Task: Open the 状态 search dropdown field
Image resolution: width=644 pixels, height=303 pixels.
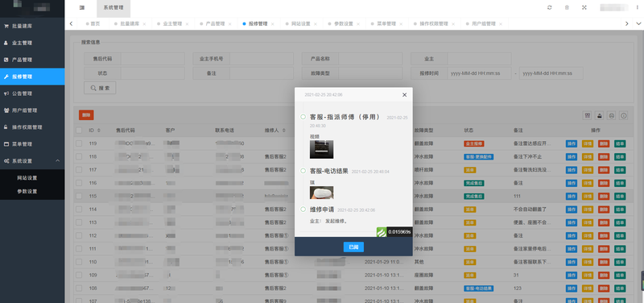Action: 153,73
